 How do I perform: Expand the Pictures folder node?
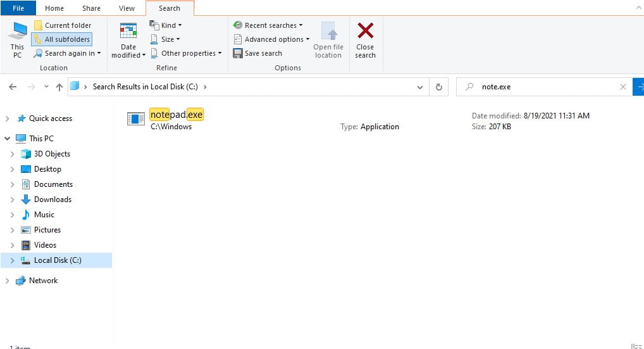click(12, 230)
